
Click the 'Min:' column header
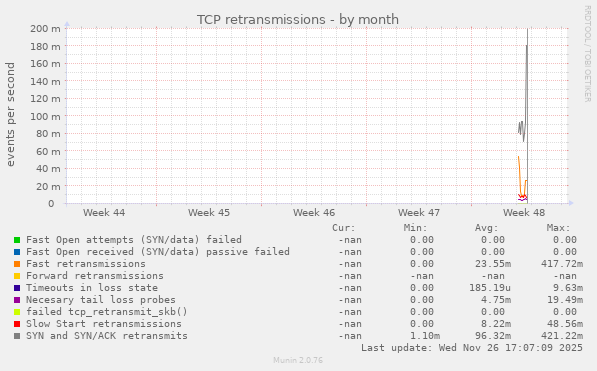pos(415,228)
